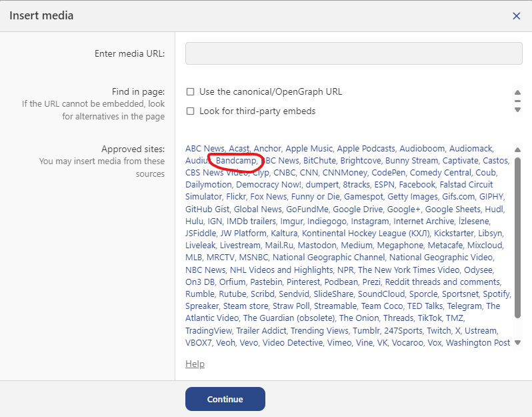The width and height of the screenshot is (532, 417).
Task: Open the Vimeo link
Action: [339, 343]
